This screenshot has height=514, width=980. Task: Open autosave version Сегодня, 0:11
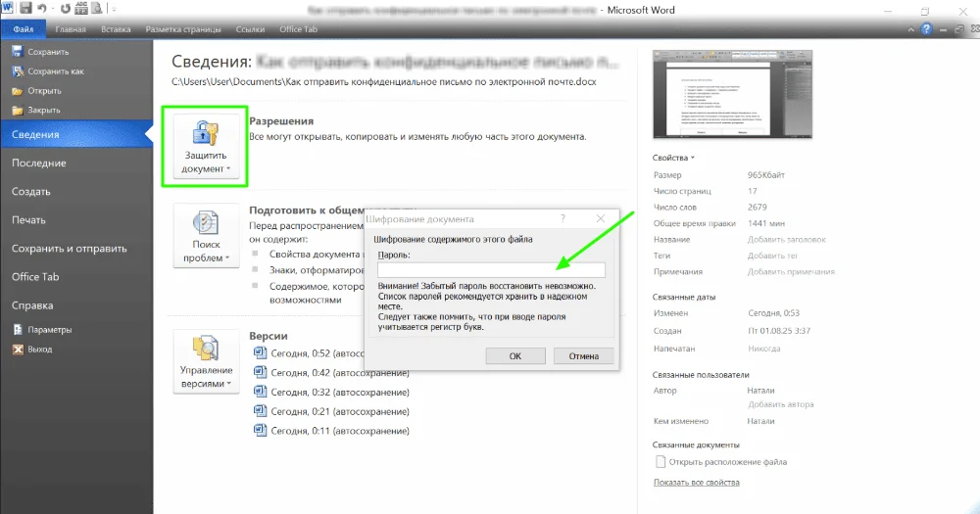click(331, 431)
